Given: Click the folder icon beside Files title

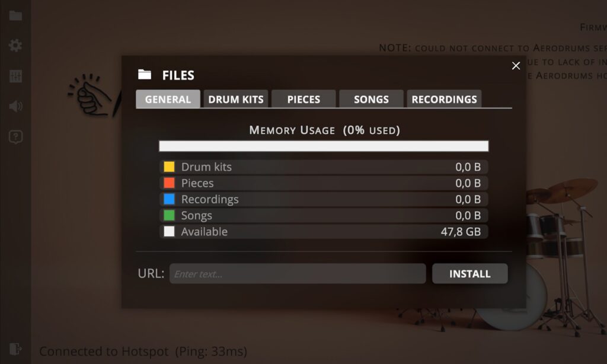Looking at the screenshot, I should 145,75.
